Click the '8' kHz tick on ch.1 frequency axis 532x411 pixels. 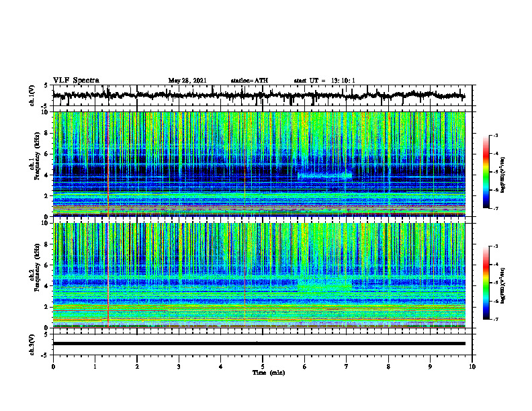pyautogui.click(x=46, y=133)
